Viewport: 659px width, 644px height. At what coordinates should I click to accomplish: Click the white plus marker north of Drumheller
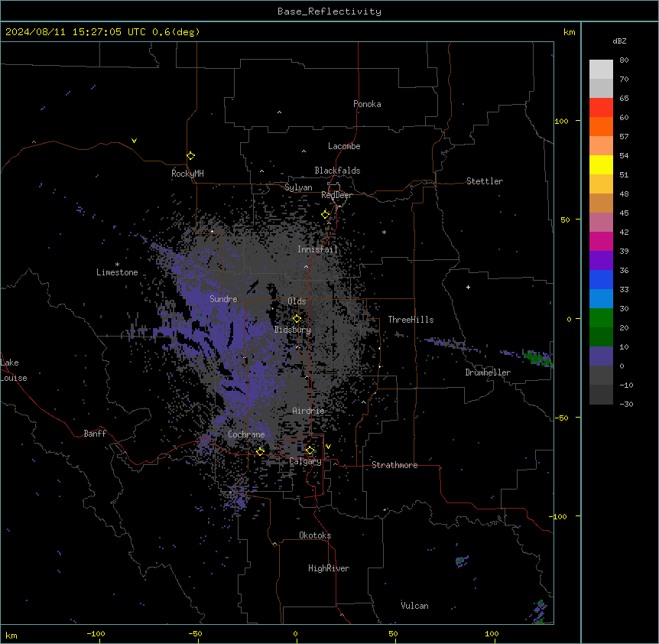tap(468, 287)
